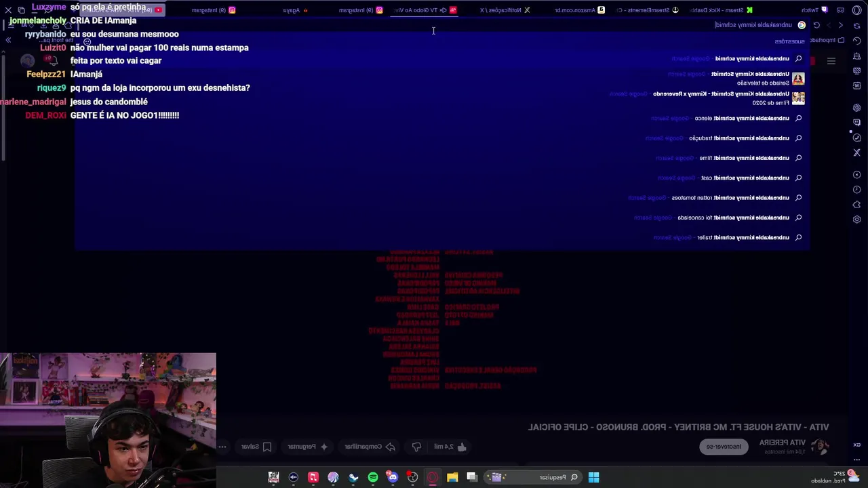Expand the bookmarks overflow double chevron
The width and height of the screenshot is (868, 488).
tap(8, 40)
